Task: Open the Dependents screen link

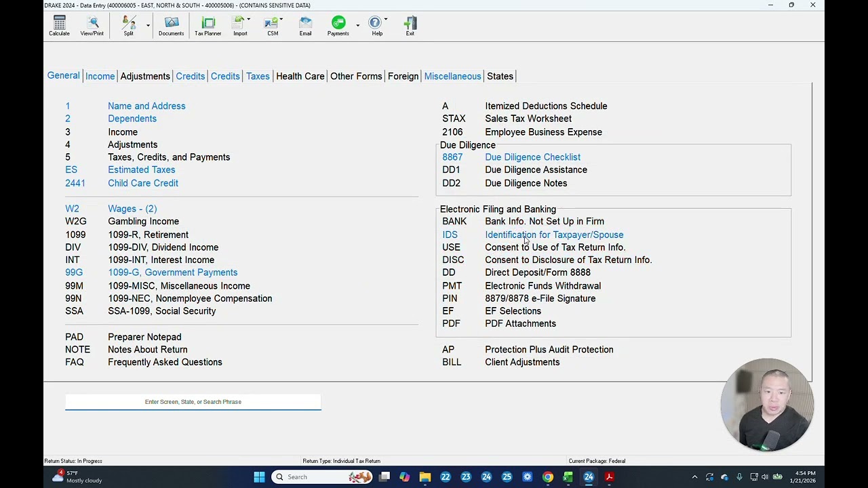Action: (x=132, y=119)
